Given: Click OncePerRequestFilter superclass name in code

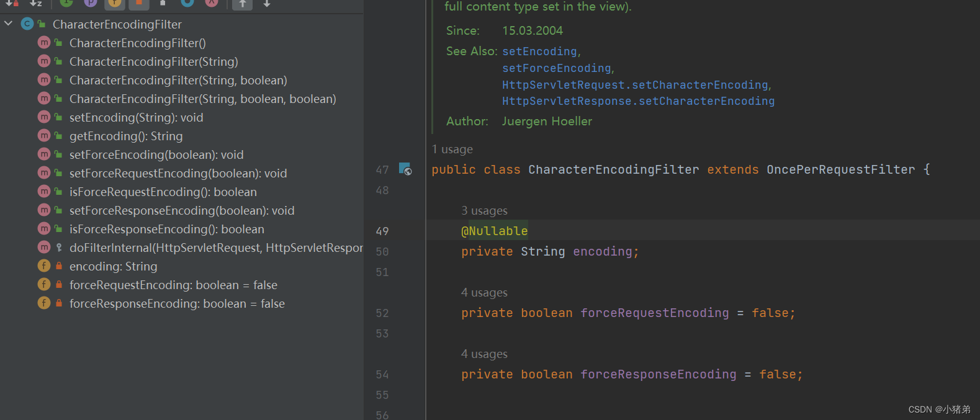Looking at the screenshot, I should click(841, 170).
